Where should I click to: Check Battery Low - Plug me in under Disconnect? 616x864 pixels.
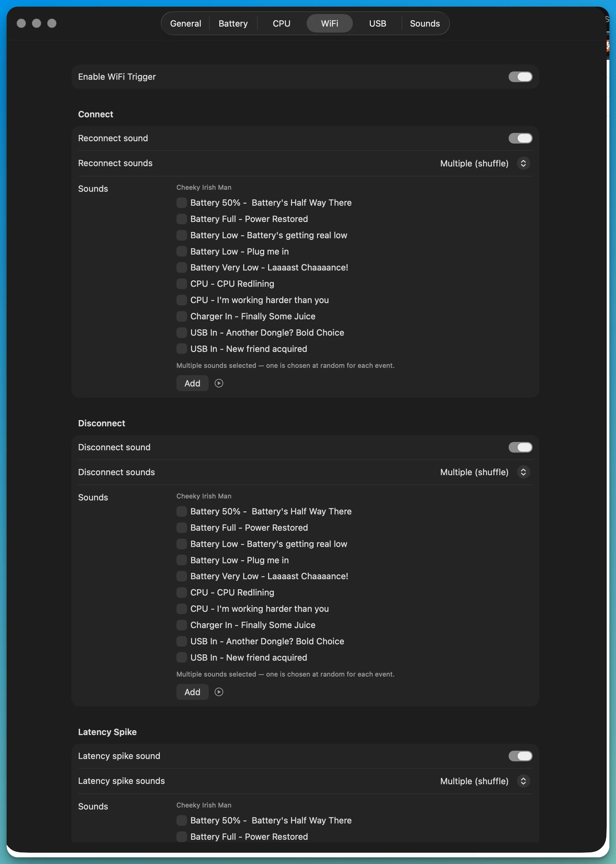(x=182, y=560)
